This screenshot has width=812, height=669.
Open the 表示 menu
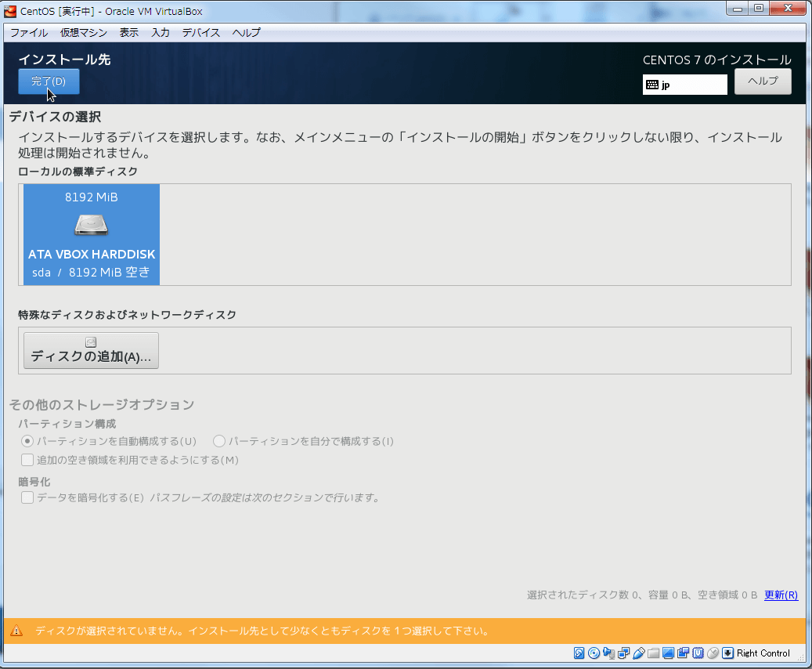coord(129,32)
